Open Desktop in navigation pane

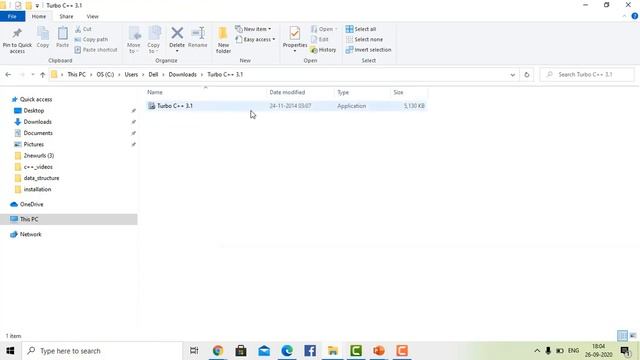coord(33,111)
